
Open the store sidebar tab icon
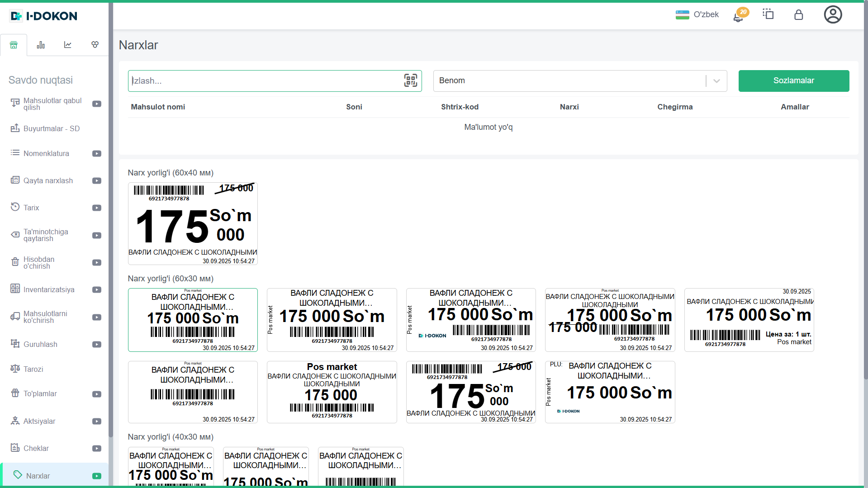point(14,45)
